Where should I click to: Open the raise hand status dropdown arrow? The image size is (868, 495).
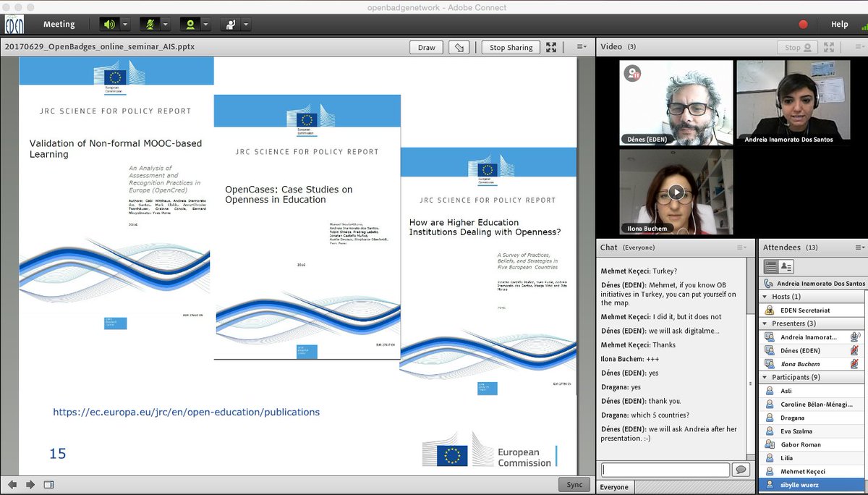coord(246,24)
